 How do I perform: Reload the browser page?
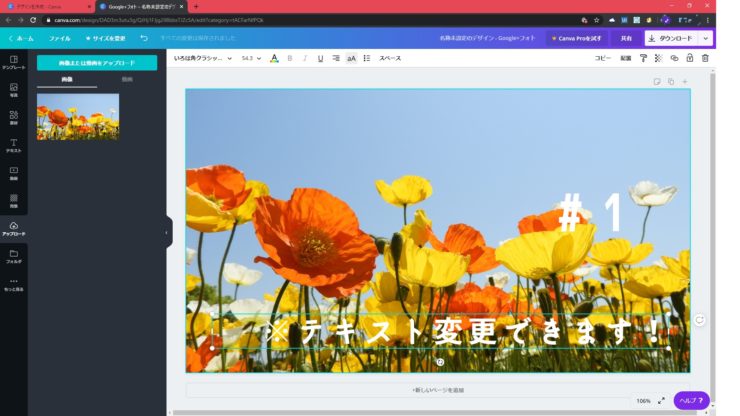pos(33,20)
